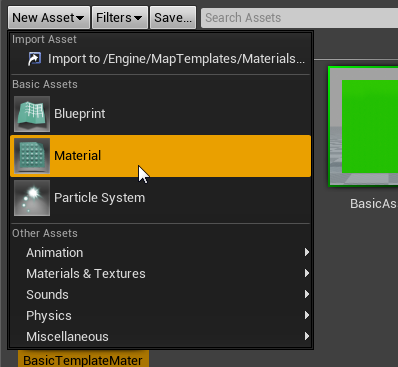This screenshot has width=398, height=367.
Task: Expand the Physics submenu arrow
Action: 307,315
